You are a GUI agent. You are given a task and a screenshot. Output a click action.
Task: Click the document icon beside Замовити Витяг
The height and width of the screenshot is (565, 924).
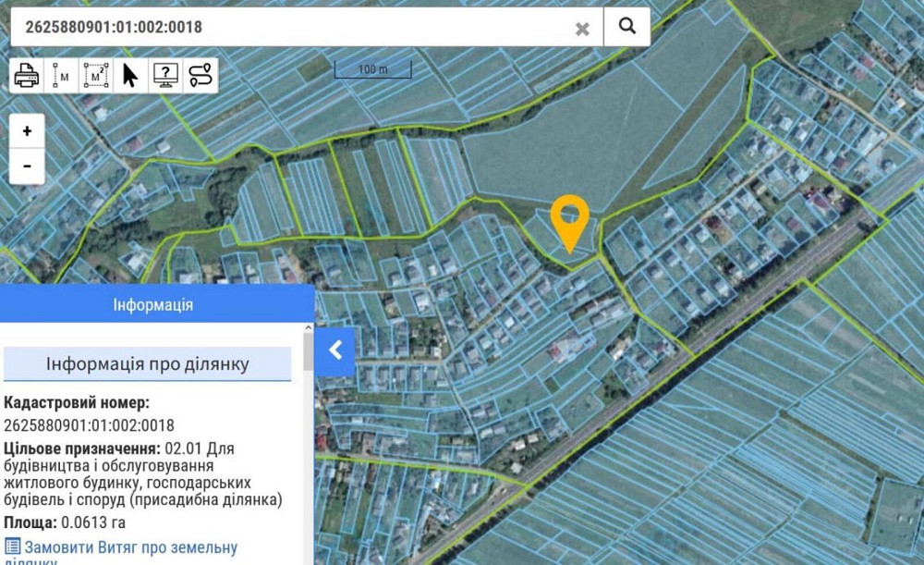click(12, 547)
